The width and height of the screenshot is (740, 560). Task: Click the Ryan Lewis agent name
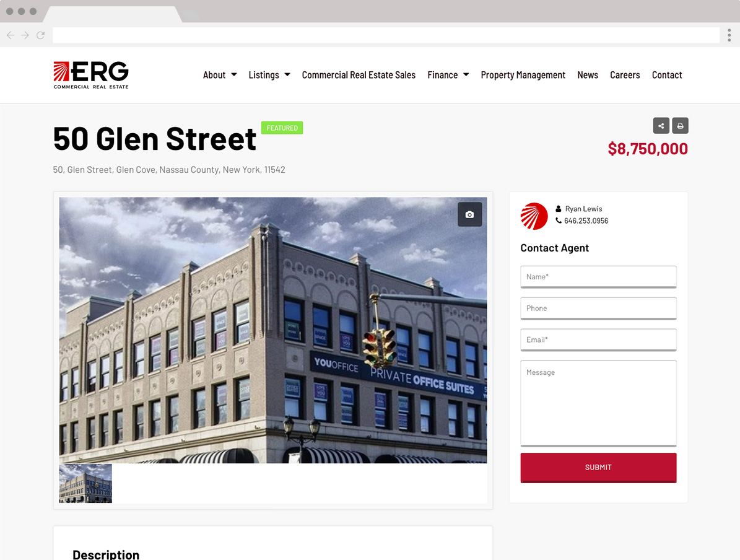pos(583,209)
